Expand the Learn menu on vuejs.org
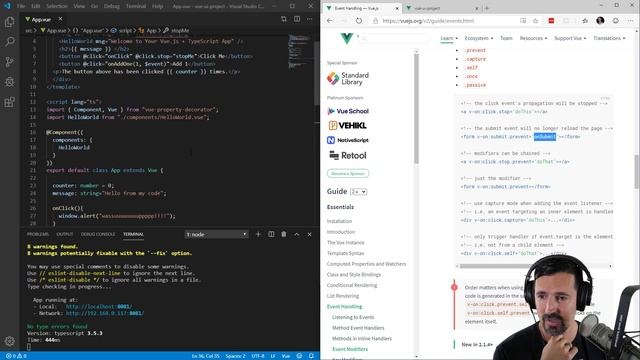The width and height of the screenshot is (640, 360). coord(449,38)
